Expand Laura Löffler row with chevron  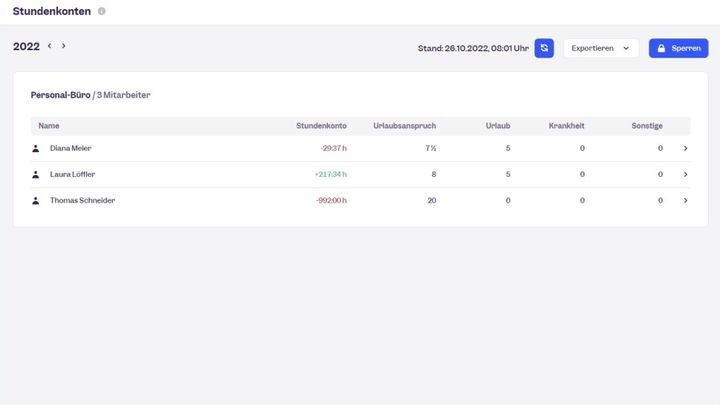685,174
